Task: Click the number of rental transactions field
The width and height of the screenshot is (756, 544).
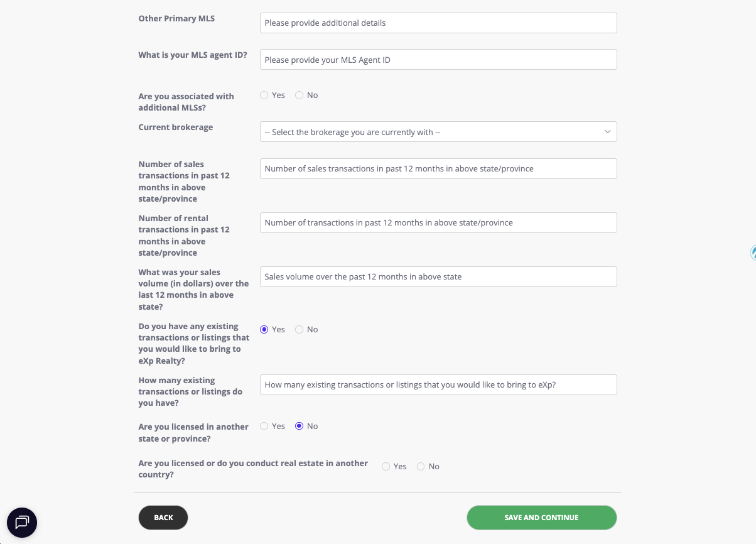Action: pyautogui.click(x=438, y=223)
